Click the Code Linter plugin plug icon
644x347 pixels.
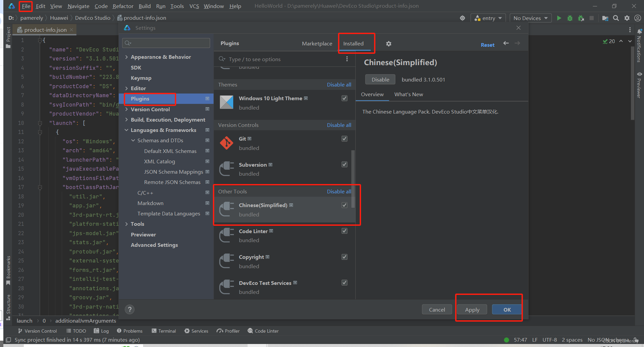pos(227,235)
